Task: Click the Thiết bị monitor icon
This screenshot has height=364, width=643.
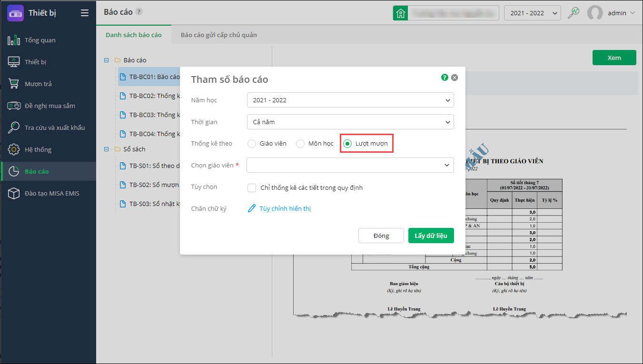Action: (14, 62)
